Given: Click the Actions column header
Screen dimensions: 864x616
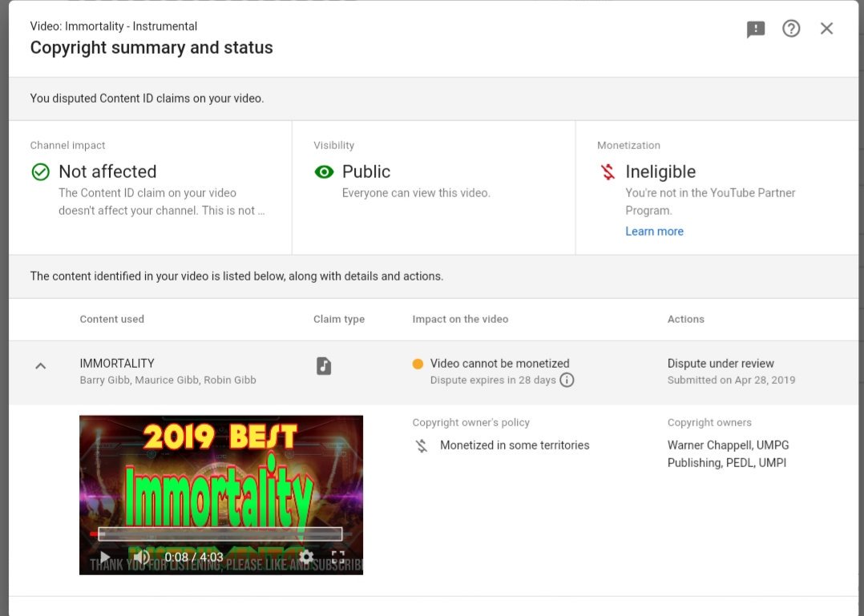Looking at the screenshot, I should click(x=685, y=320).
